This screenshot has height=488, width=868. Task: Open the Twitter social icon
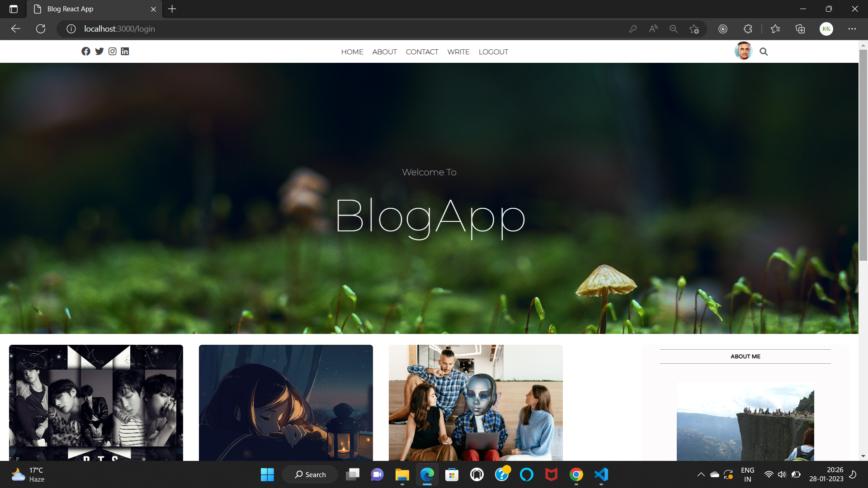click(x=99, y=51)
